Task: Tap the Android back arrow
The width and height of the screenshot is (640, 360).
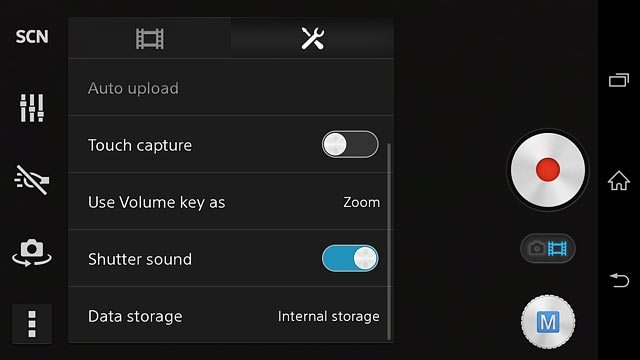Action: pyautogui.click(x=619, y=280)
